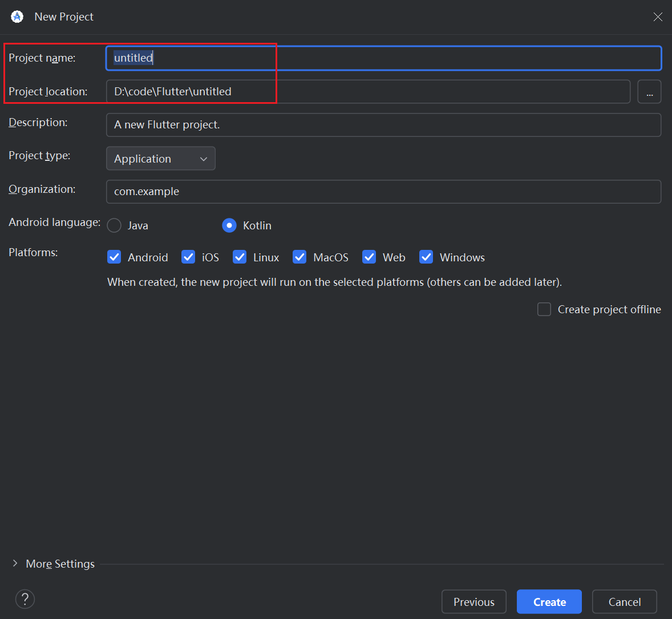Focus the Project name input field

(383, 58)
